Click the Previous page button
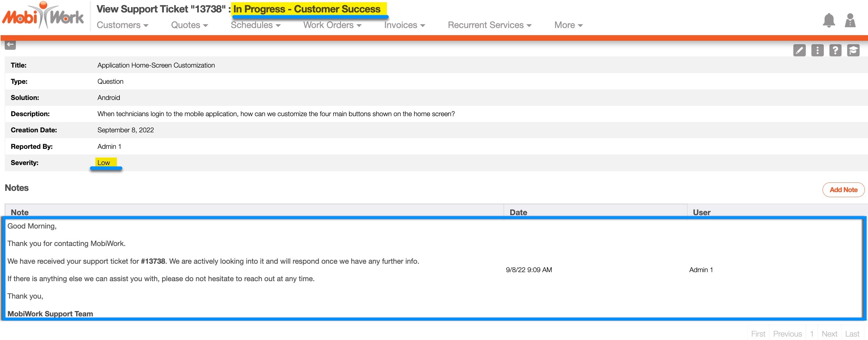The height and width of the screenshot is (340, 868). point(787,333)
